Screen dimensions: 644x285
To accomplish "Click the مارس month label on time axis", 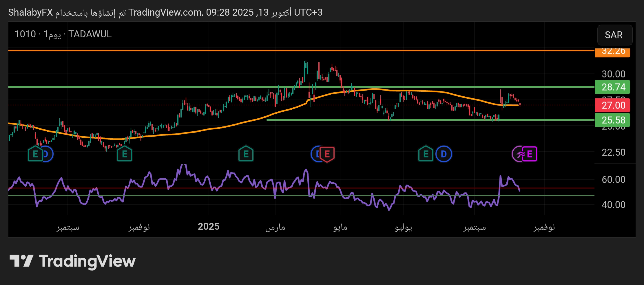I will point(275,227).
